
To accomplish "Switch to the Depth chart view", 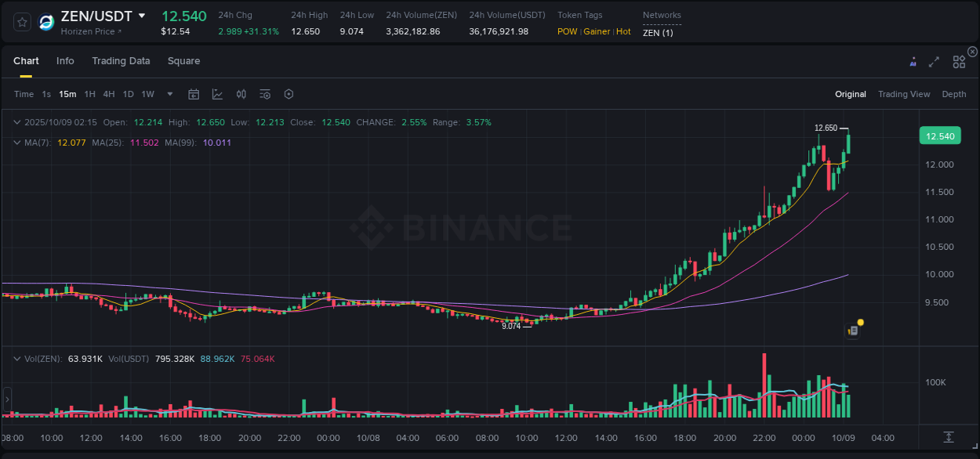I will click(954, 94).
